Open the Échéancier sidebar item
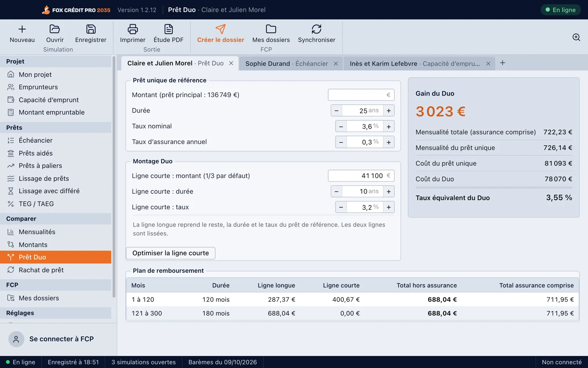Image resolution: width=588 pixels, height=368 pixels. click(56, 140)
